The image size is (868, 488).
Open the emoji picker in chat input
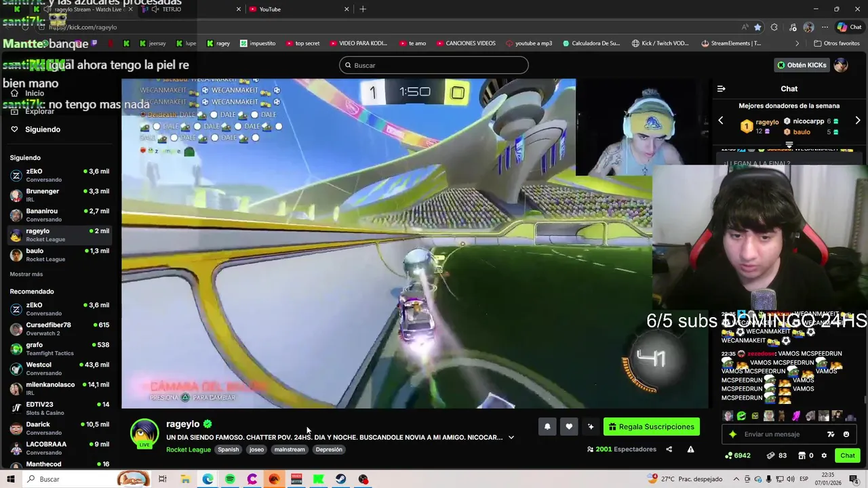[x=846, y=434]
